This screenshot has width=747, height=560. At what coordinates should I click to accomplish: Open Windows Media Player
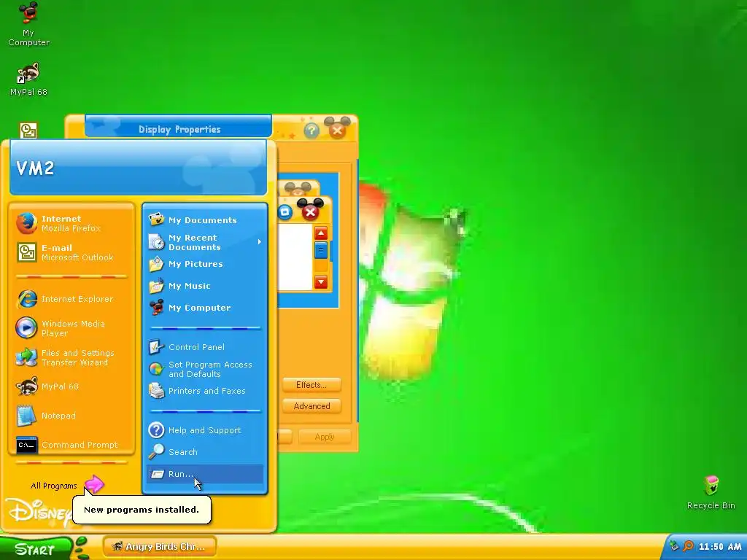(x=71, y=328)
